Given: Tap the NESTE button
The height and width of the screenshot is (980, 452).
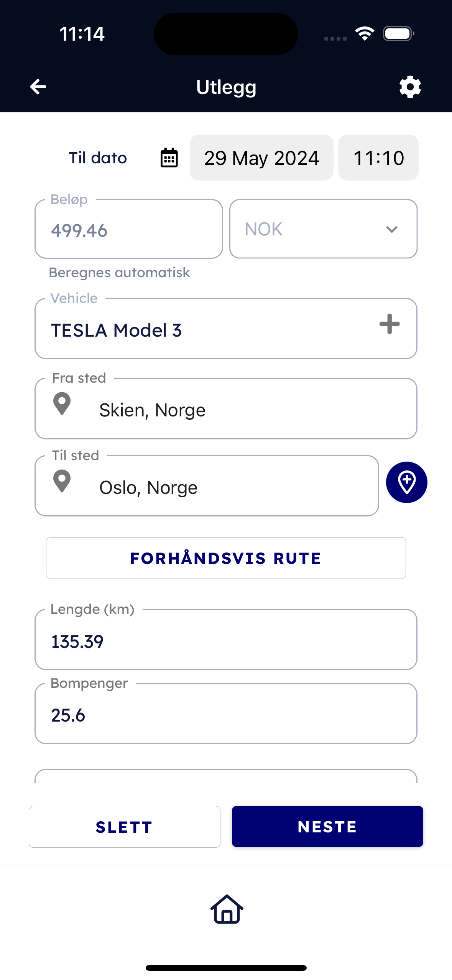Looking at the screenshot, I should (327, 826).
